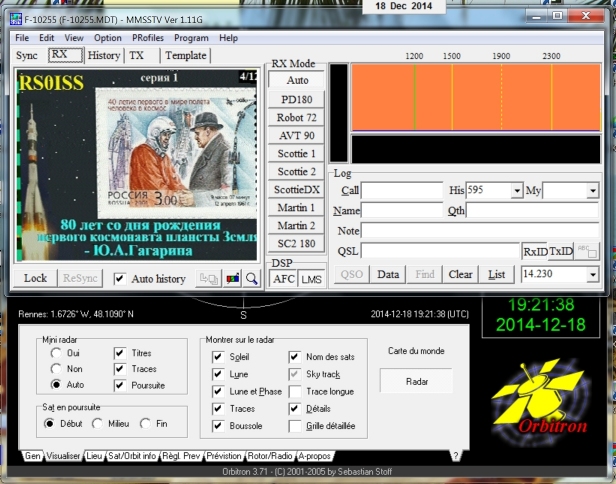Click the magnifier zoom icon
616x484 pixels.
pyautogui.click(x=251, y=279)
